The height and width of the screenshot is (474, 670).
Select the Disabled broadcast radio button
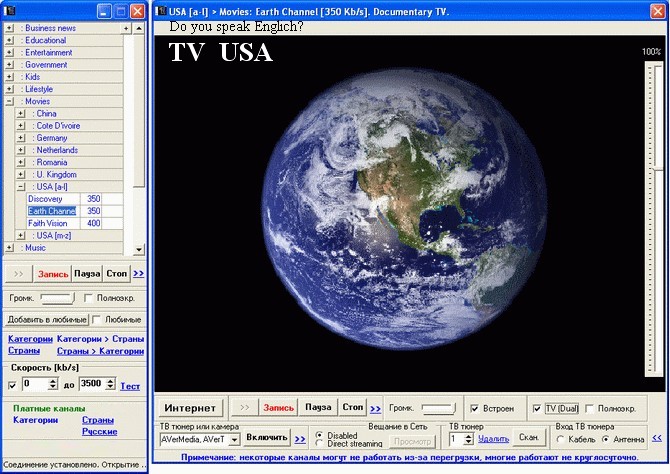pyautogui.click(x=319, y=435)
